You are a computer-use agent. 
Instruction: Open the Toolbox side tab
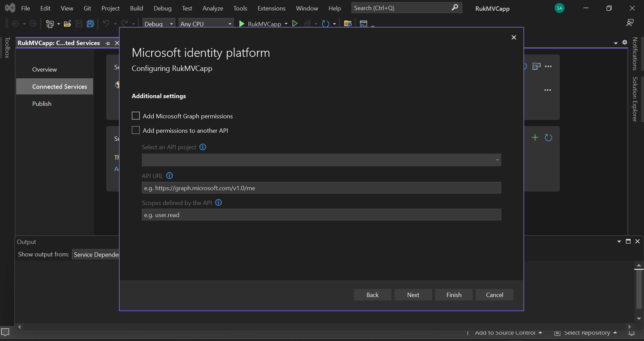7,47
